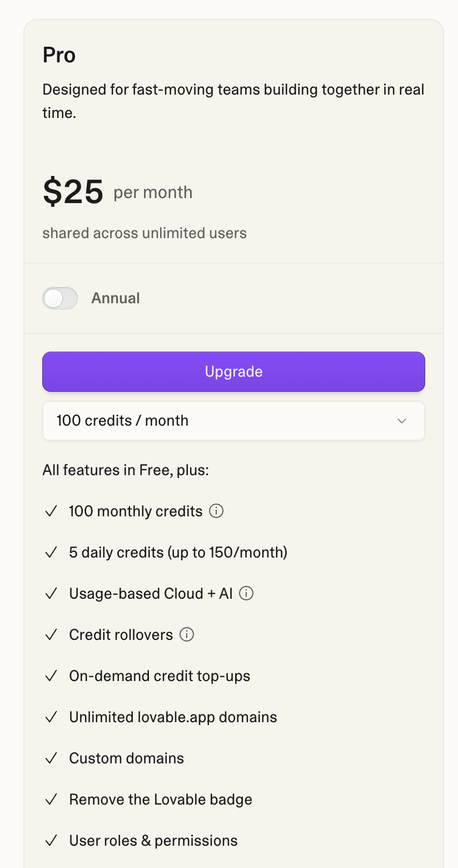458x868 pixels.
Task: Show info about Credit rollovers
Action: [x=187, y=634]
